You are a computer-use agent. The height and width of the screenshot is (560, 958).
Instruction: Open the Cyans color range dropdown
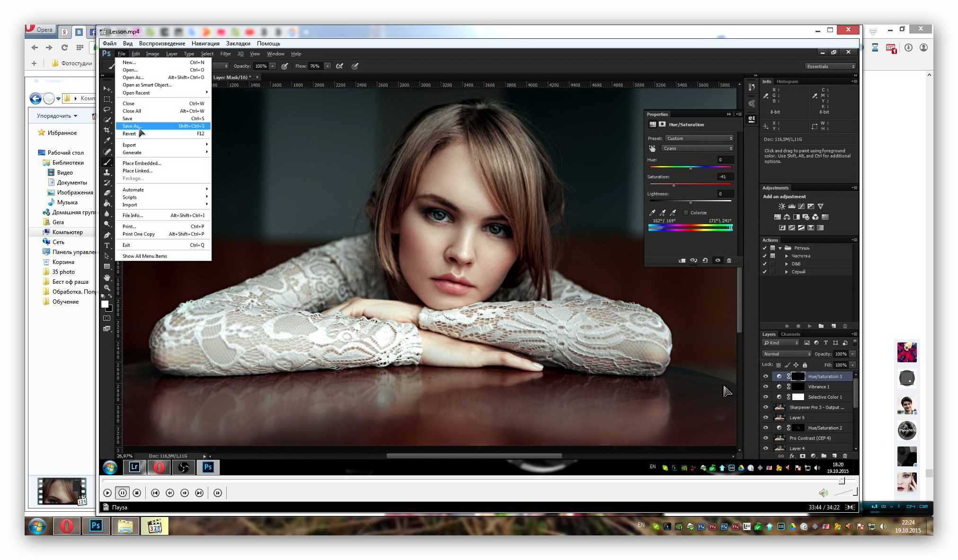698,149
